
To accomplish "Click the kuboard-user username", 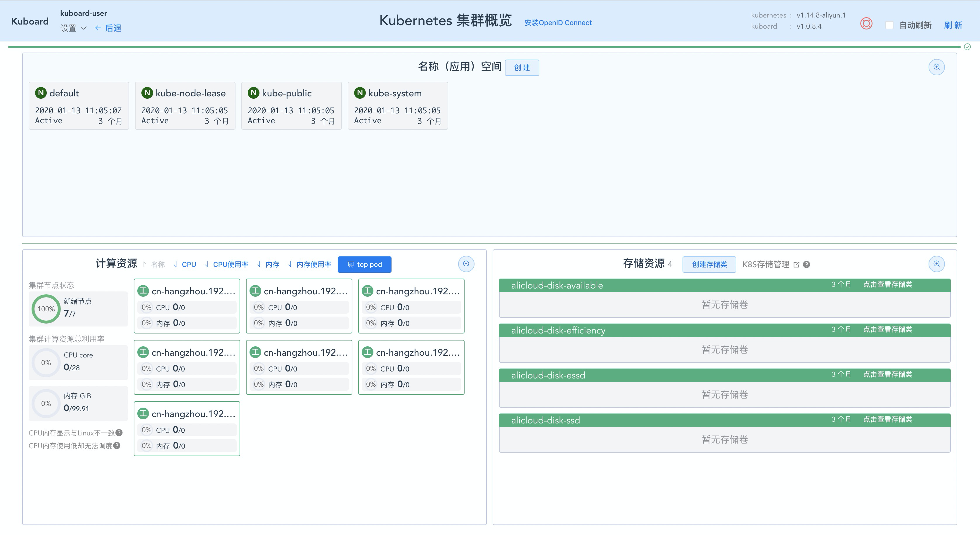I will tap(84, 13).
